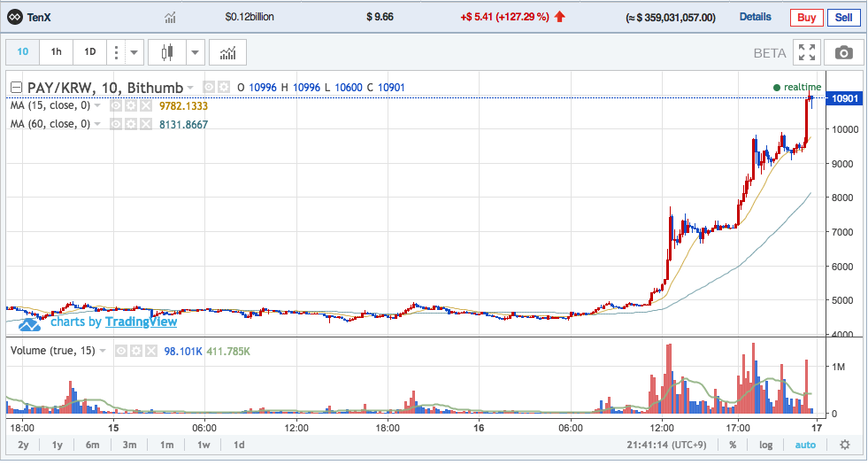Click the volume value 98.101K

point(183,351)
